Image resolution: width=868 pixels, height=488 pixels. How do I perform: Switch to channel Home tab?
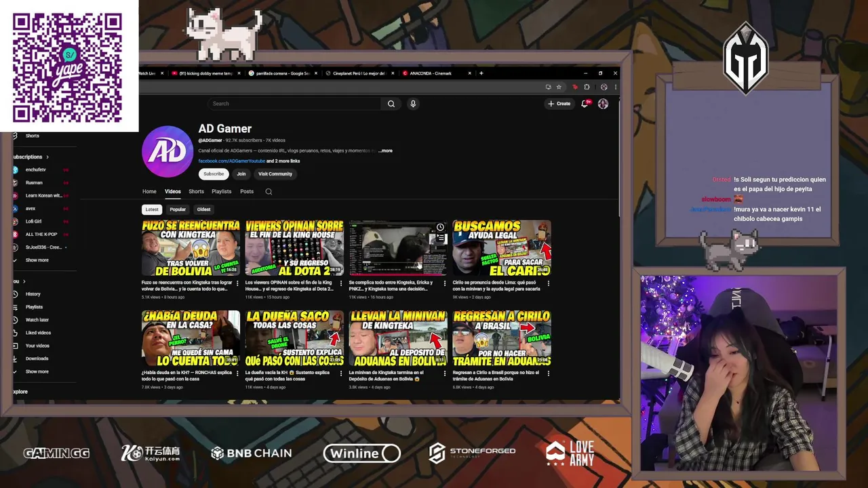[x=149, y=192]
